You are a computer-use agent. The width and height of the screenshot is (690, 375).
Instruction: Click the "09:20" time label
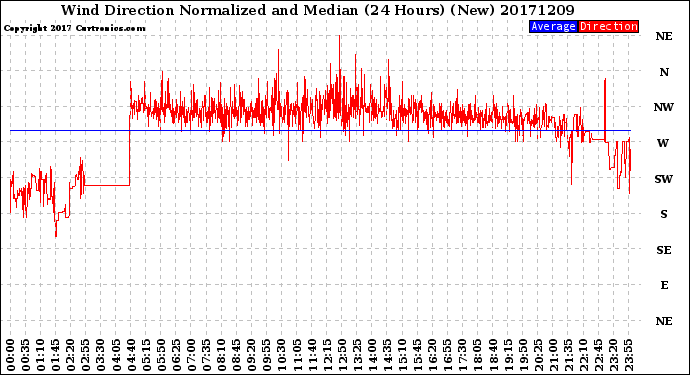coord(252,355)
